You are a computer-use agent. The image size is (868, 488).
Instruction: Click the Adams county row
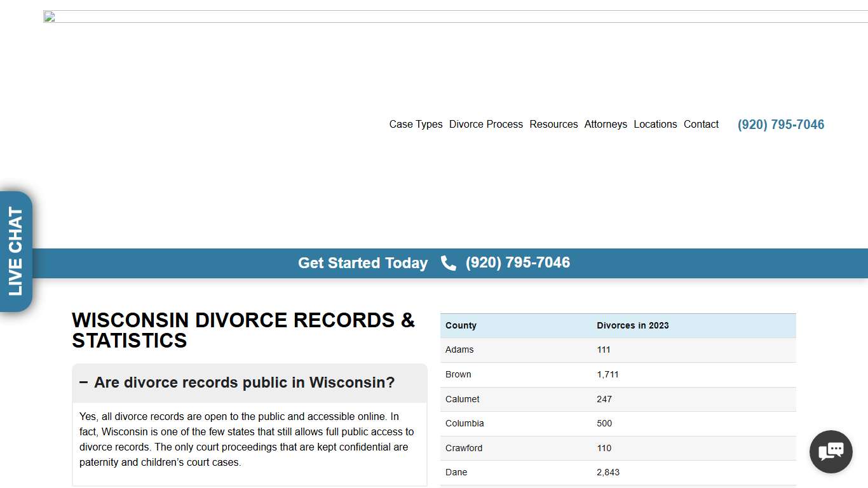459,349
